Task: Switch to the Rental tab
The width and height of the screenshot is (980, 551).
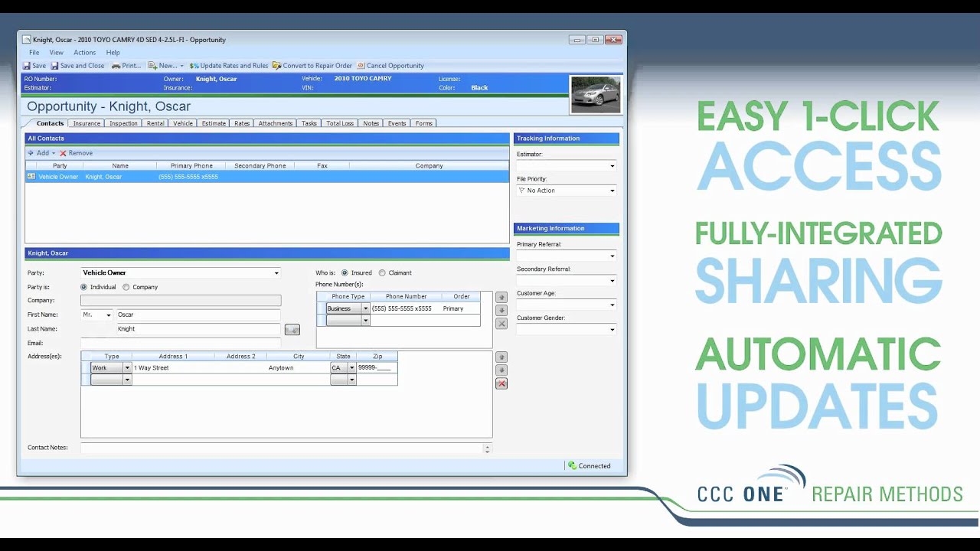Action: (155, 123)
